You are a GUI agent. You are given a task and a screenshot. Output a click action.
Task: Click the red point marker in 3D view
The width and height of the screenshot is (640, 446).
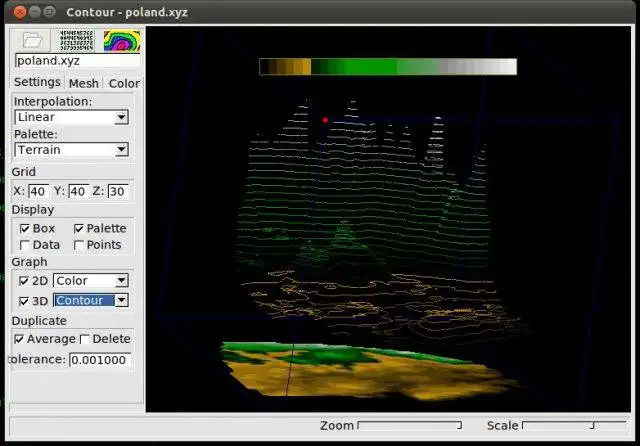pos(325,120)
